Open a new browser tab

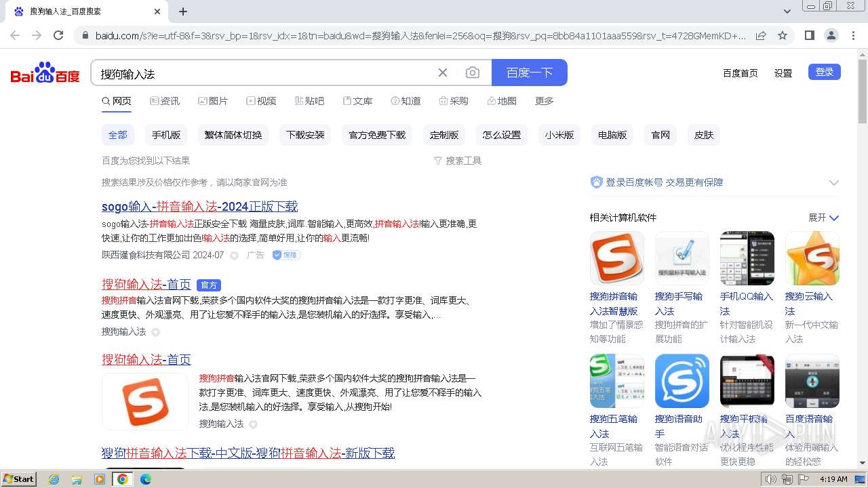pyautogui.click(x=183, y=12)
